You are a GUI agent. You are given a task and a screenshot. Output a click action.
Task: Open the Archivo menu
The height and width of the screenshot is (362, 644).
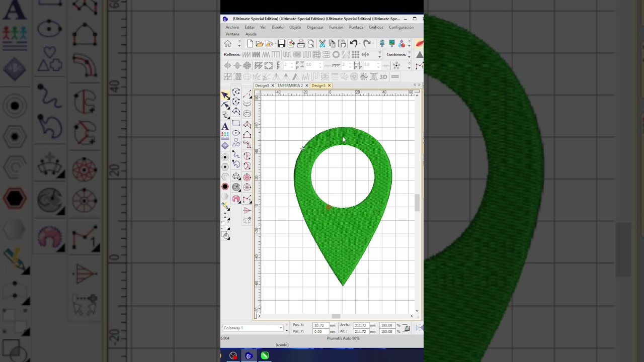[232, 27]
